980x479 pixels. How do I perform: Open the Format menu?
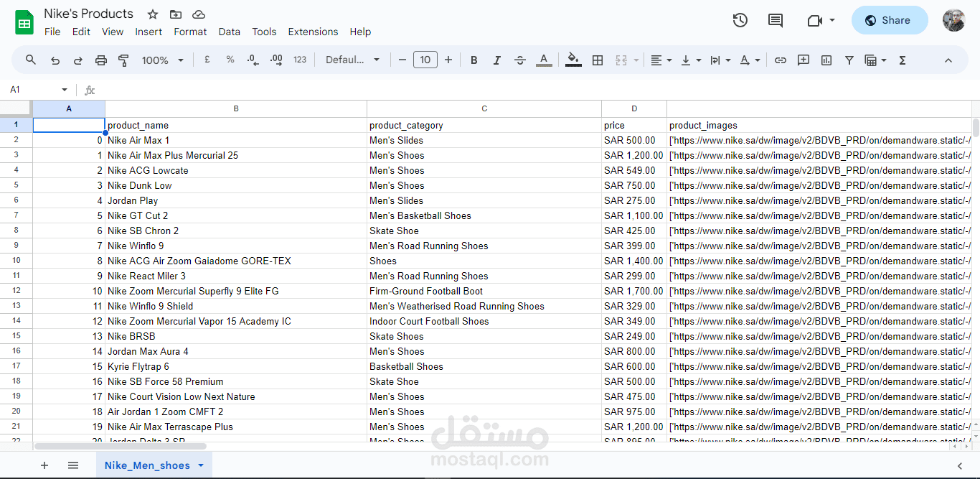click(x=190, y=32)
